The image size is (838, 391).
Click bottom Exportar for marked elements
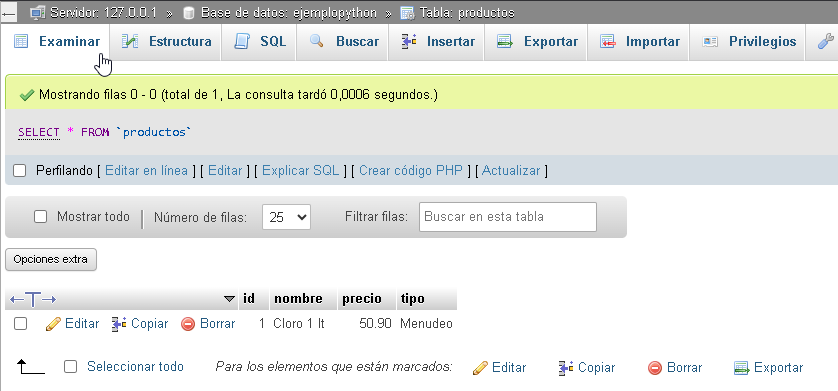tap(778, 368)
